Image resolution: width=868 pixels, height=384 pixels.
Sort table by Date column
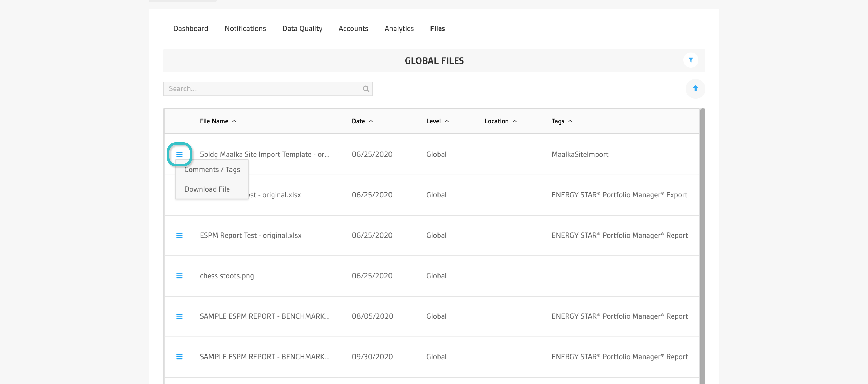pos(362,121)
